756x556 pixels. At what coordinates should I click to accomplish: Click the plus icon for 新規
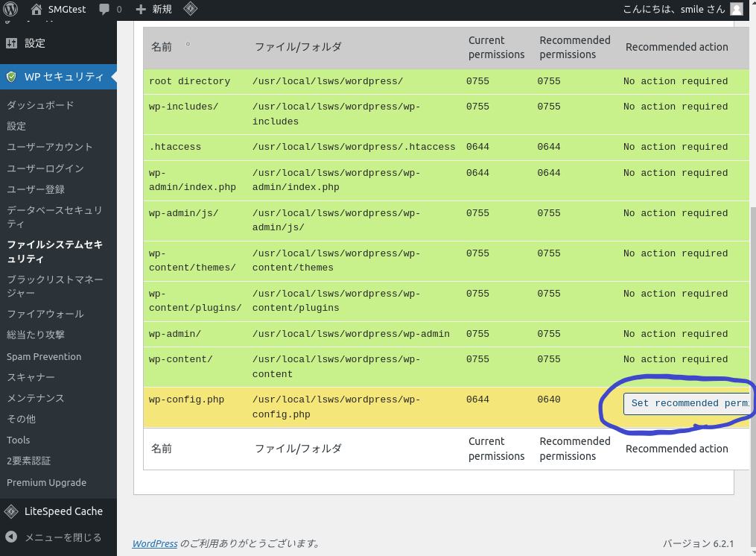click(x=141, y=9)
